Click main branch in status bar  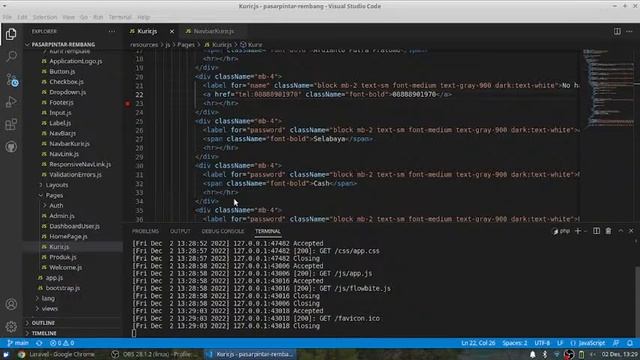(18, 343)
